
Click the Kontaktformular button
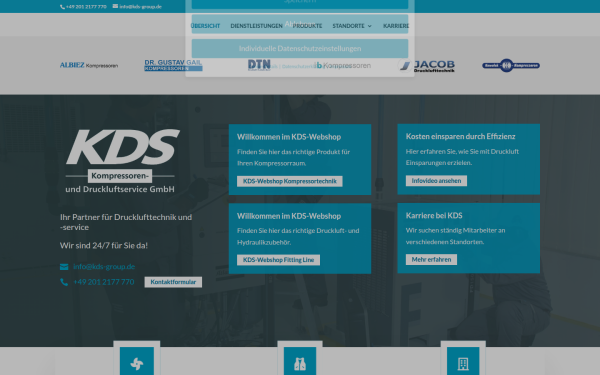point(173,282)
